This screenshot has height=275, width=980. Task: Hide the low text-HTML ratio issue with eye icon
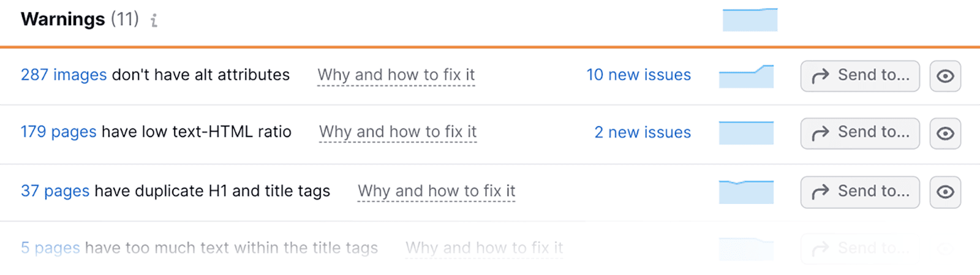click(x=945, y=133)
